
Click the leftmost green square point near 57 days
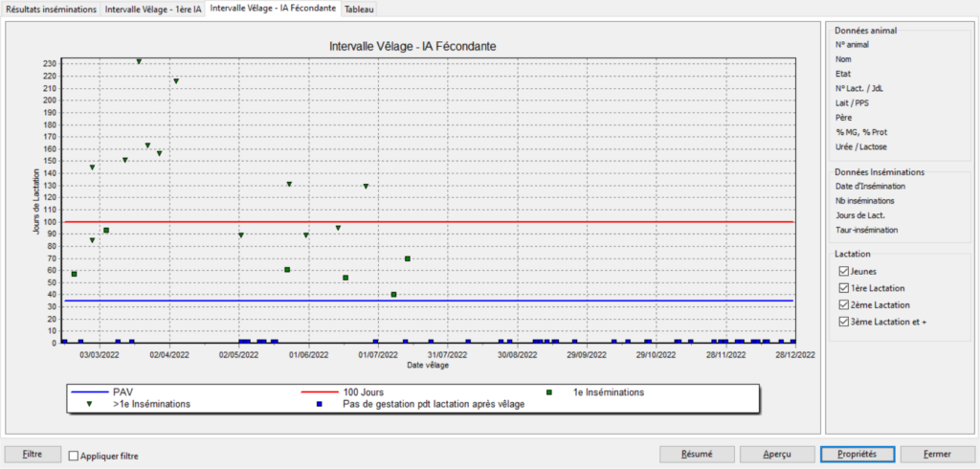74,274
